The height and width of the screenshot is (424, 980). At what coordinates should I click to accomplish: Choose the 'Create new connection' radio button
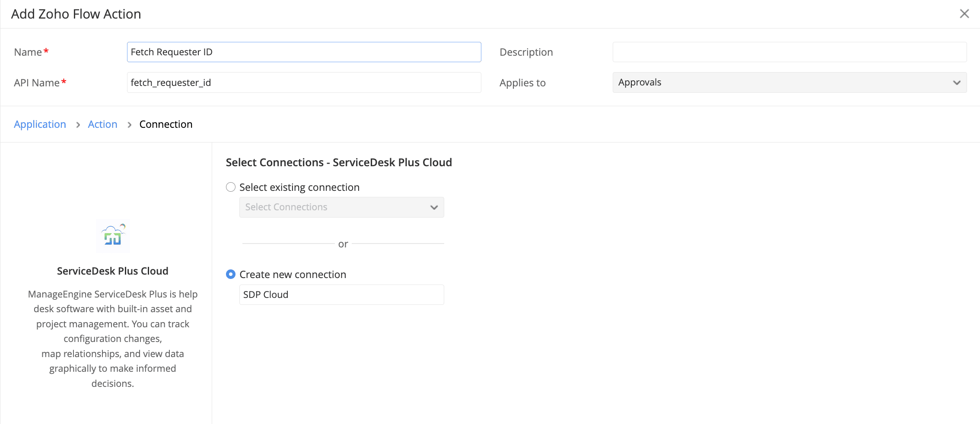tap(231, 274)
